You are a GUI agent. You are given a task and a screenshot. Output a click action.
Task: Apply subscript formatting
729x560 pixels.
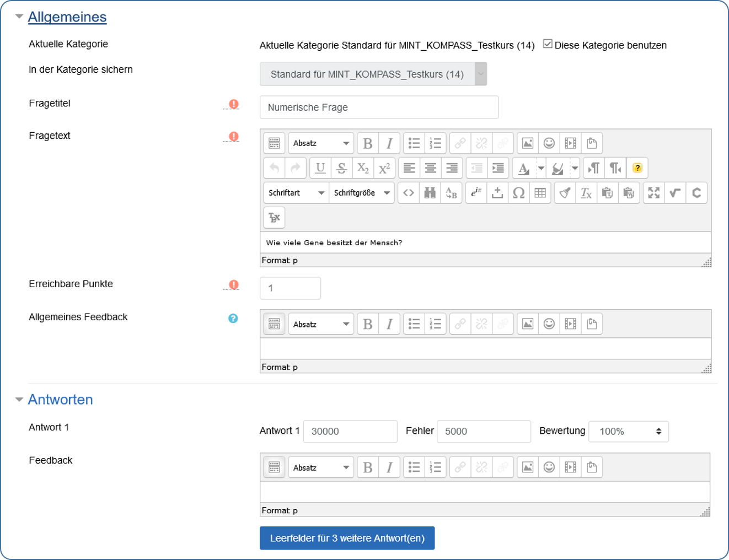tap(363, 168)
